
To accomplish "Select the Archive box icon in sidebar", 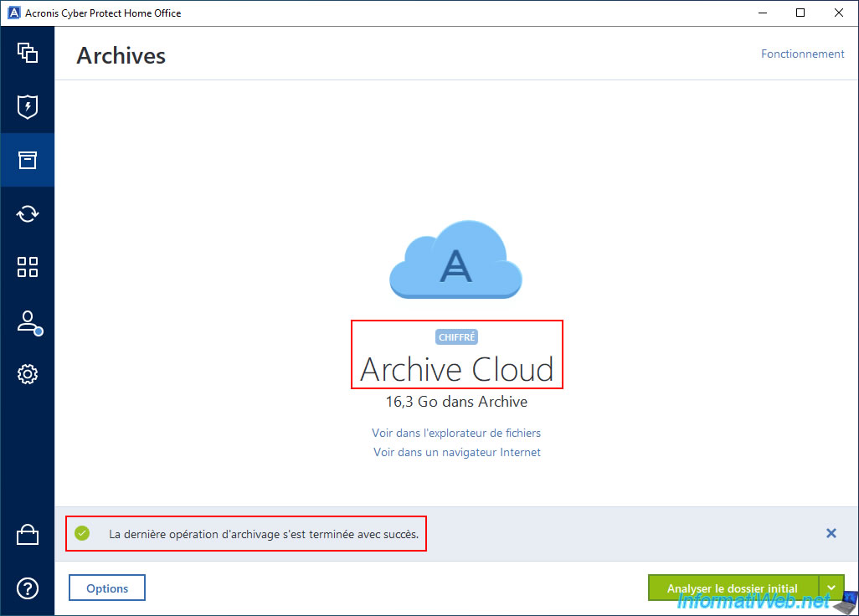I will pos(28,160).
